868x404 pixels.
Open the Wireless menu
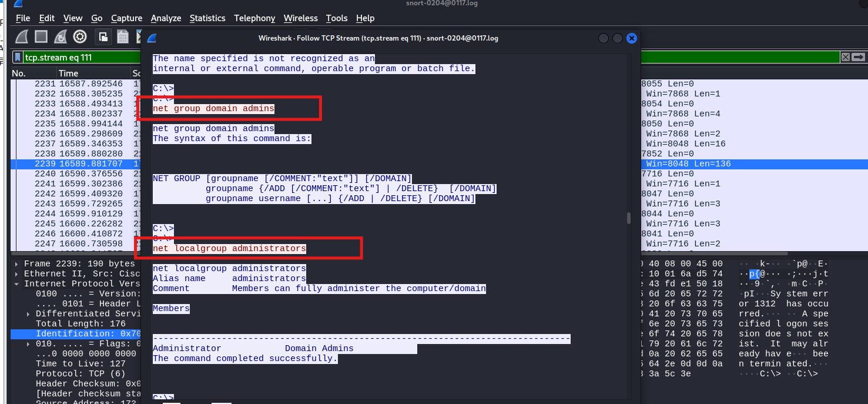(x=300, y=18)
